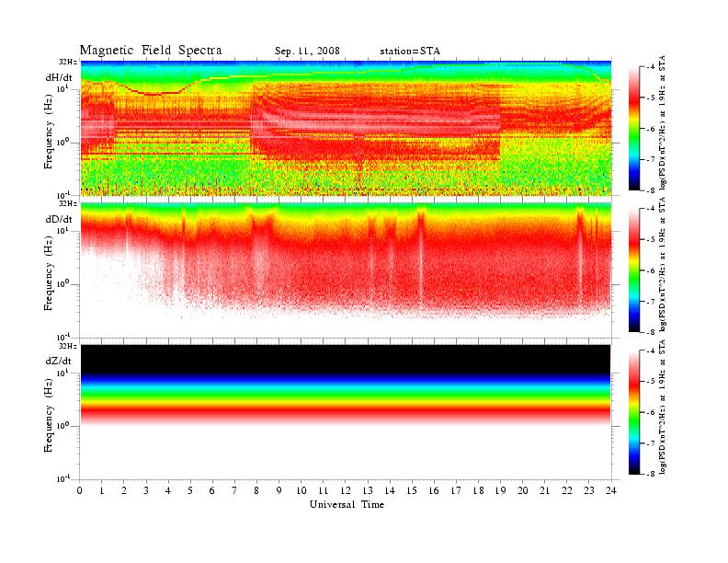The width and height of the screenshot is (728, 563).
Task: Click the '10' tick on Universal Time axis
Action: pos(301,490)
